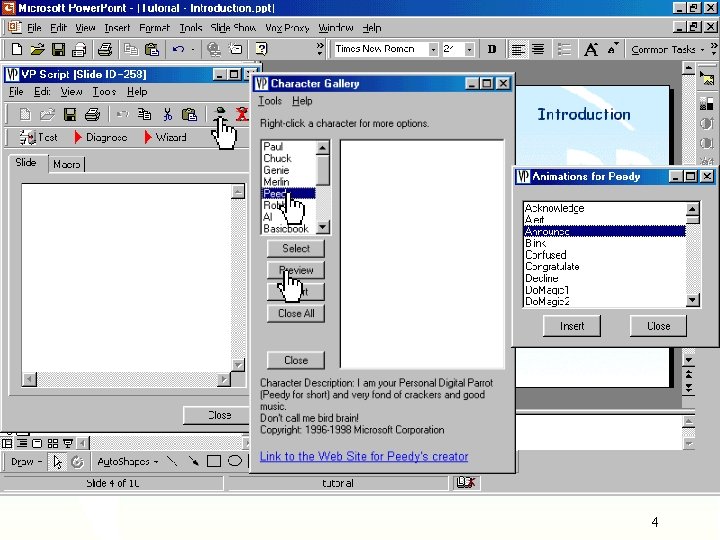This screenshot has width=720, height=540.
Task: Select the Rectangle drawing tool
Action: (x=214, y=461)
